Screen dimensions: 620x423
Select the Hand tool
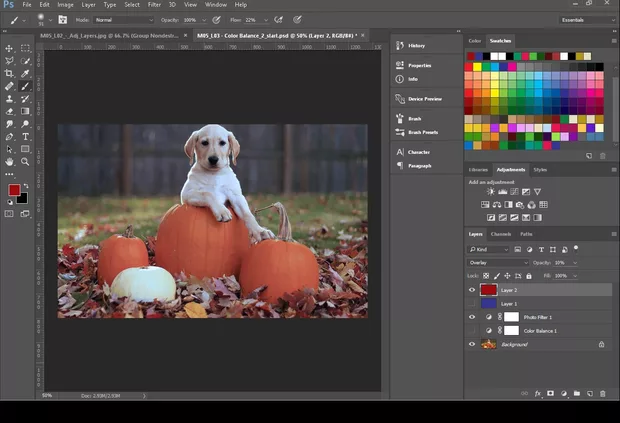click(x=9, y=161)
